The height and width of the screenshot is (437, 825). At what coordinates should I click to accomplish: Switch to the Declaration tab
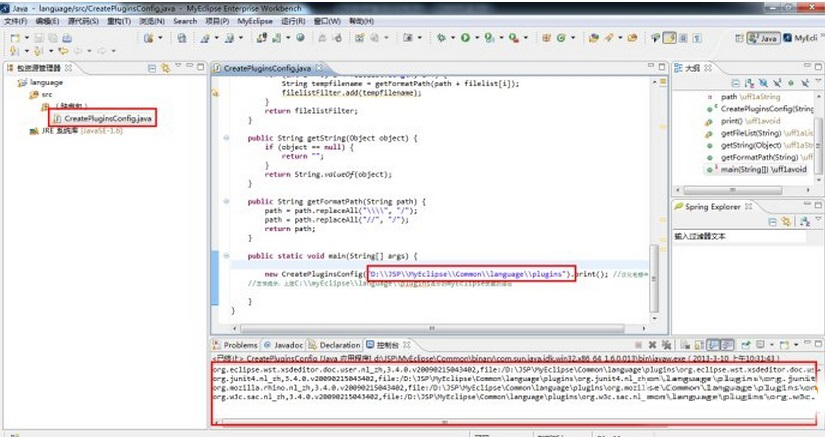coord(335,345)
